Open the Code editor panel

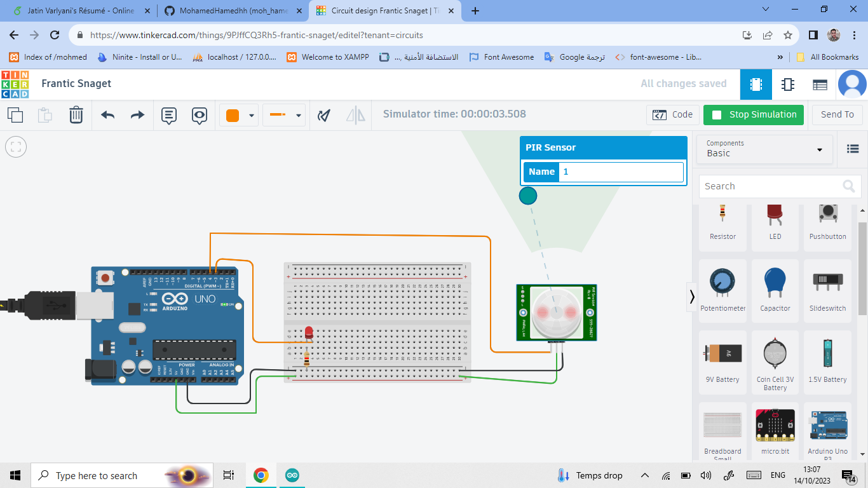click(x=672, y=114)
